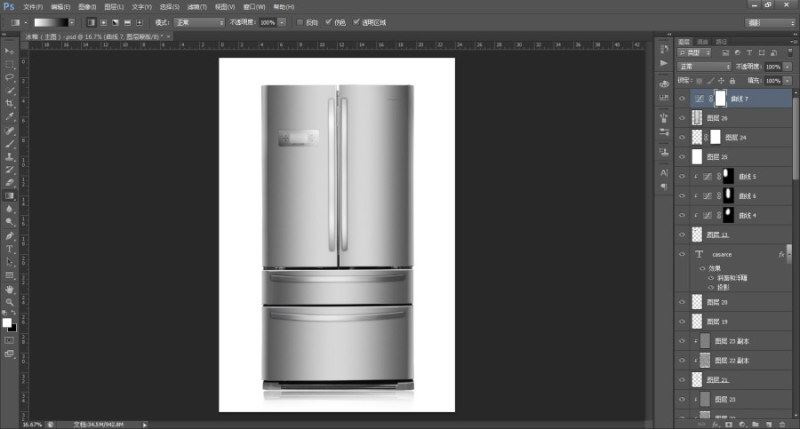The height and width of the screenshot is (429, 800).
Task: Click the 曲线 7 layer mask thumbnail
Action: (720, 98)
